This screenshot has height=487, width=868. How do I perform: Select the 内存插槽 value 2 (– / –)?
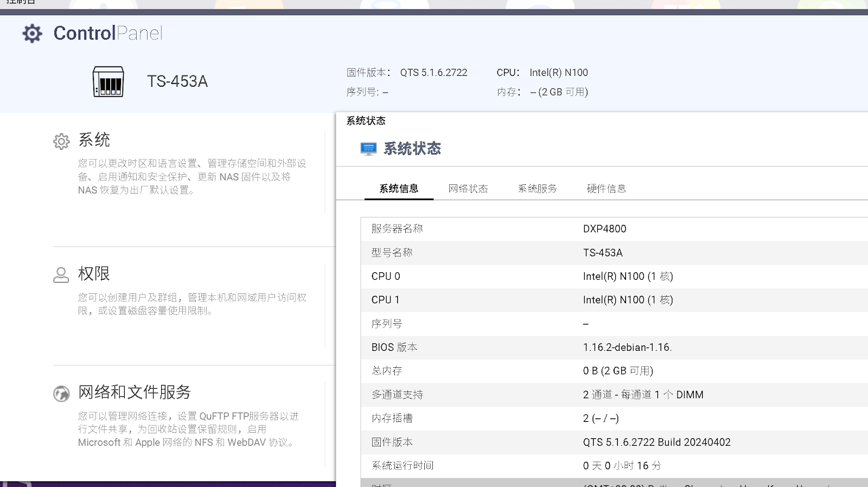pyautogui.click(x=601, y=419)
